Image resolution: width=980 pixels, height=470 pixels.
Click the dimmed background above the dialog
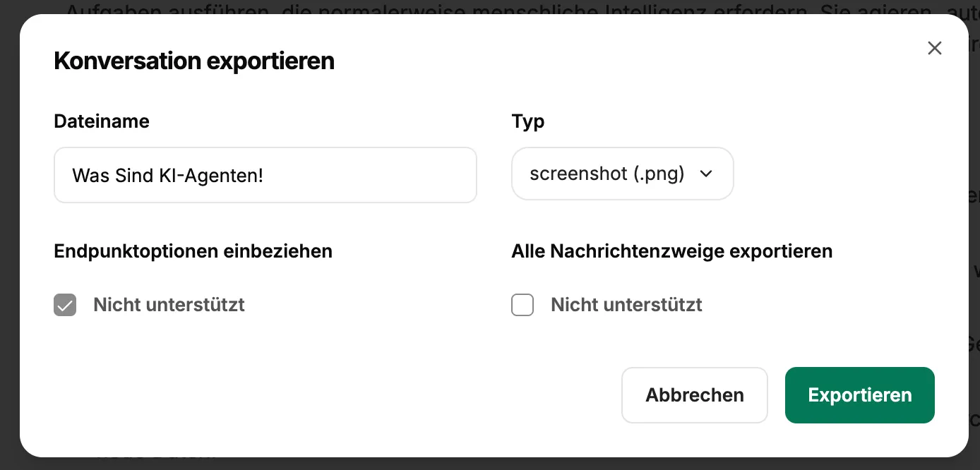(x=494, y=7)
